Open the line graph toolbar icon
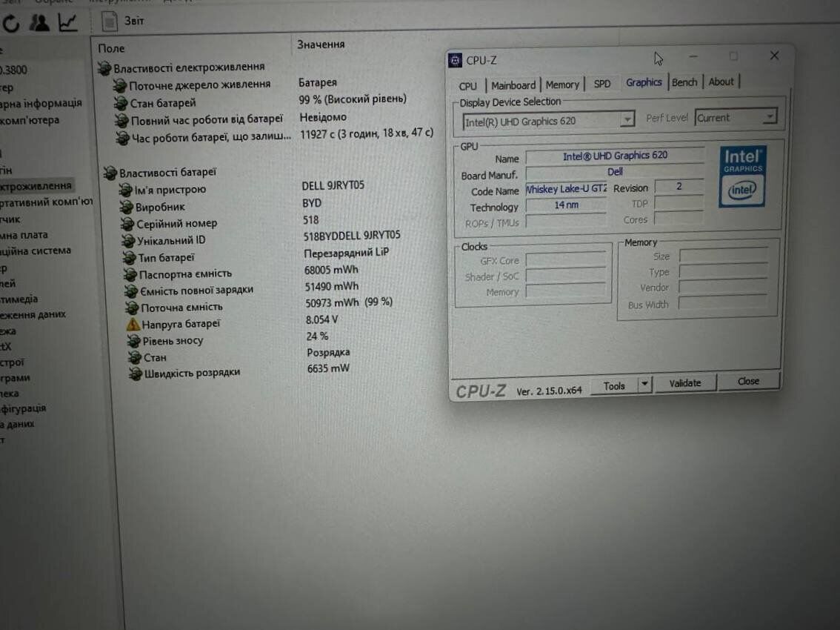 click(x=67, y=23)
